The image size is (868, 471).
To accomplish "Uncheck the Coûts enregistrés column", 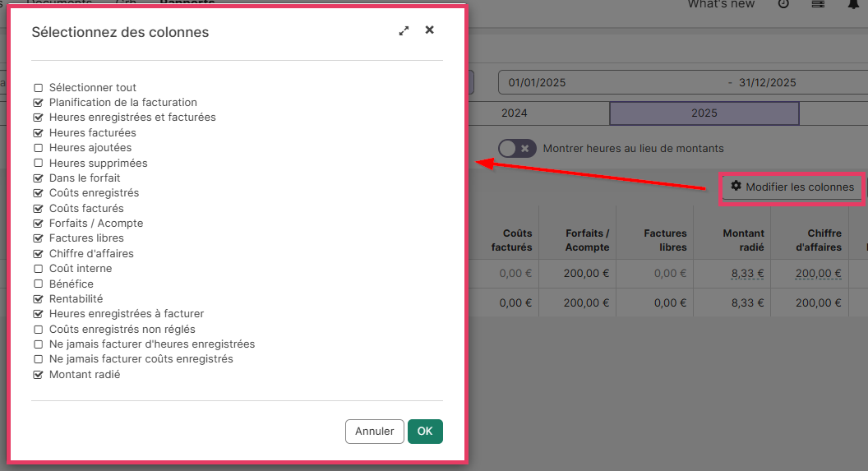I will [38, 194].
